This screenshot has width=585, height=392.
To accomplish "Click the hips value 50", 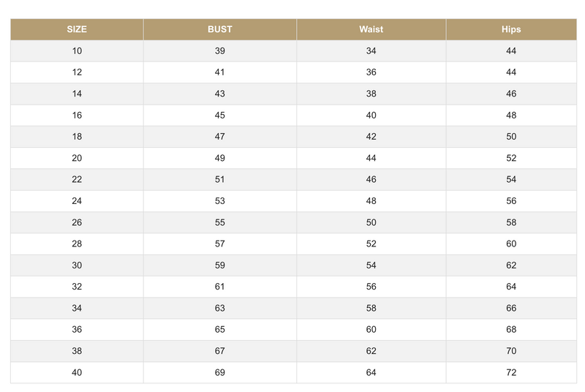I will [x=511, y=137].
